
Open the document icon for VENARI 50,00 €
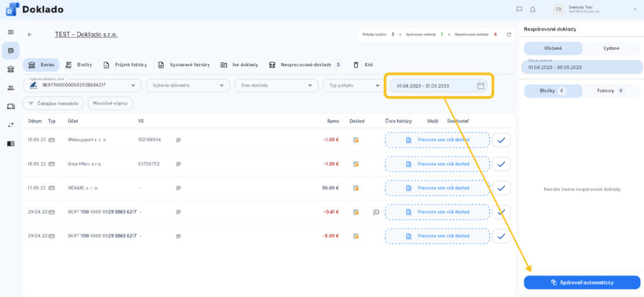(x=356, y=188)
